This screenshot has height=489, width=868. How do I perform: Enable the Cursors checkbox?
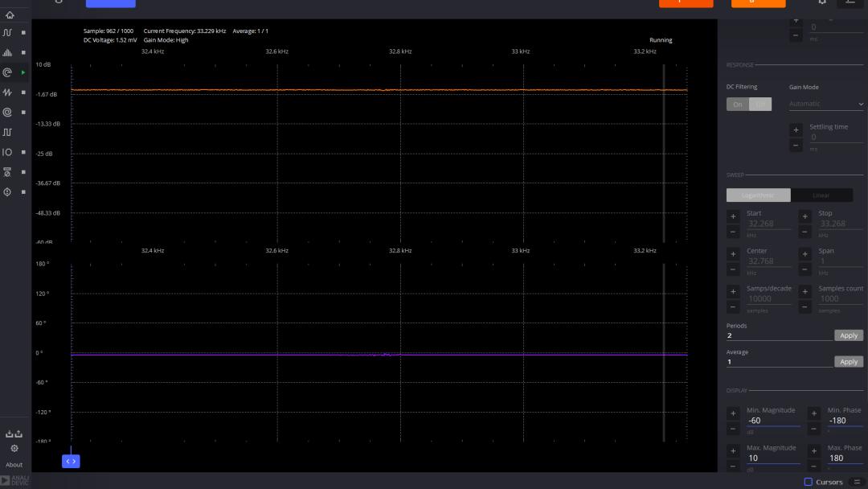pyautogui.click(x=809, y=482)
